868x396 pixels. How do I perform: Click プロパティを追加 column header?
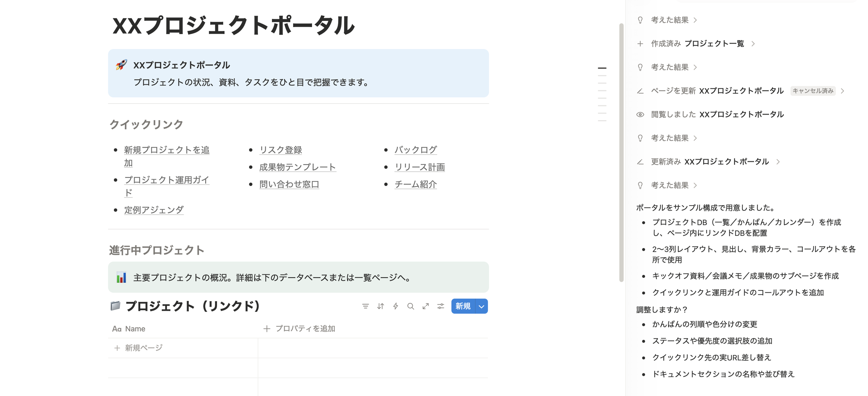(x=300, y=328)
